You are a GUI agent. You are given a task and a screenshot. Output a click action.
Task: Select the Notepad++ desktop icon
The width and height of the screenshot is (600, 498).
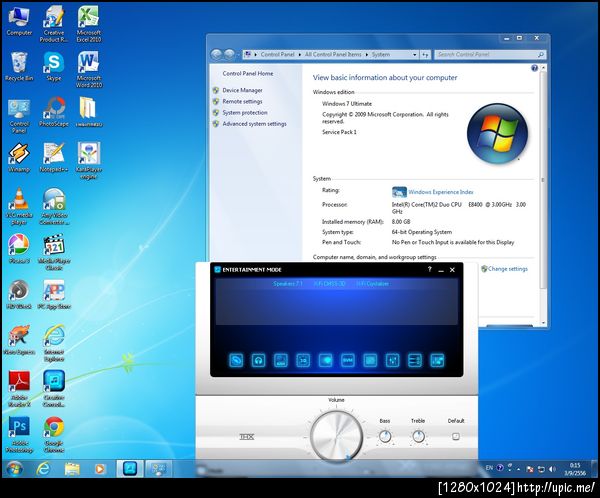pos(54,158)
